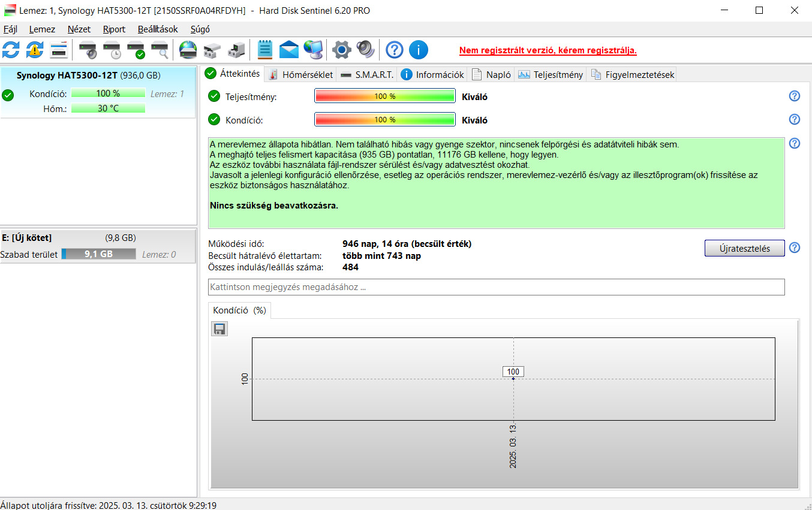This screenshot has width=812, height=510.
Task: Click the globe and disk toolbar icon
Action: click(x=188, y=50)
